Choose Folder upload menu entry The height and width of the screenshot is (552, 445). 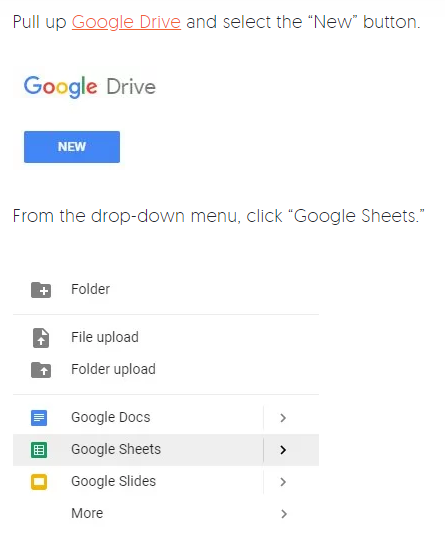tap(166, 370)
